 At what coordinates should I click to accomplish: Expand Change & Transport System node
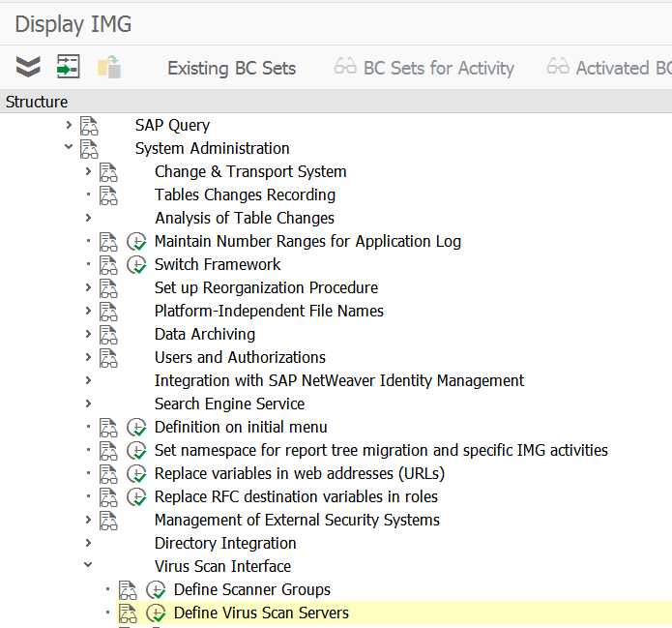89,171
